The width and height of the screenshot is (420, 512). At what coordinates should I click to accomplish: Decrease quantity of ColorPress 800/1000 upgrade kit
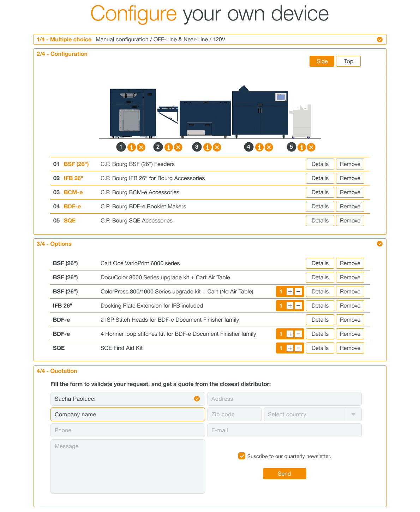298,292
